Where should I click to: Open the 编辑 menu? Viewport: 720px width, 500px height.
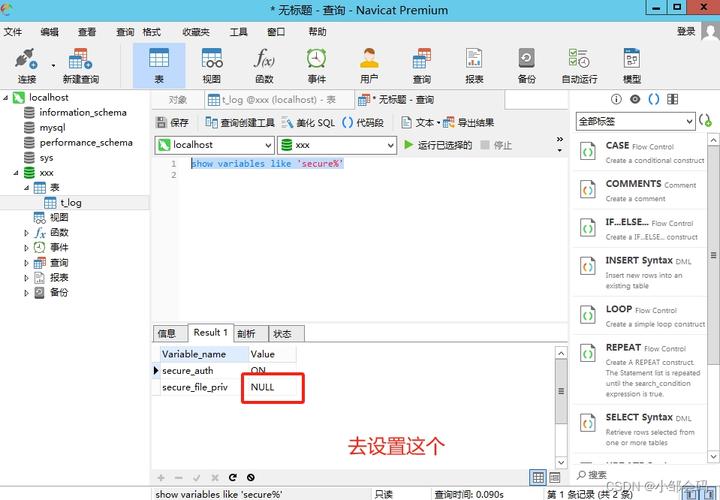point(50,32)
